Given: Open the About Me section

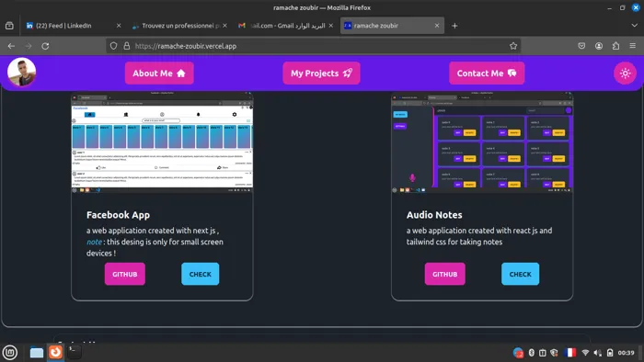Looking at the screenshot, I should click(x=159, y=74).
